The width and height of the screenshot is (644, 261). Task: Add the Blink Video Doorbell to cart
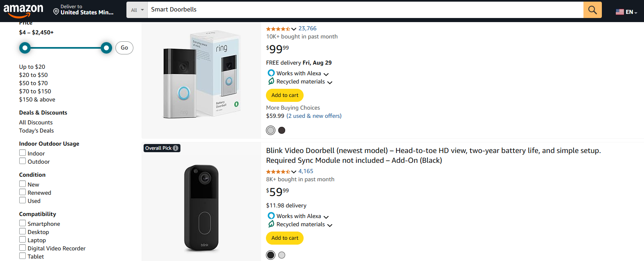click(x=284, y=238)
